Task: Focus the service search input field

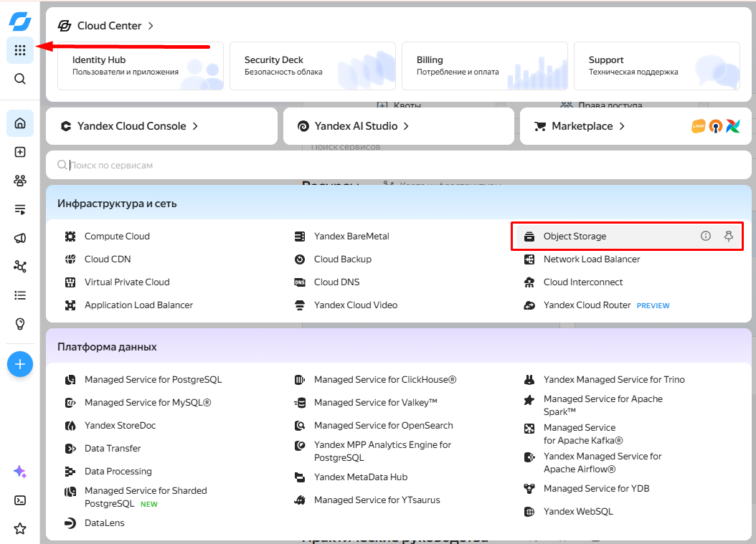Action: click(398, 166)
